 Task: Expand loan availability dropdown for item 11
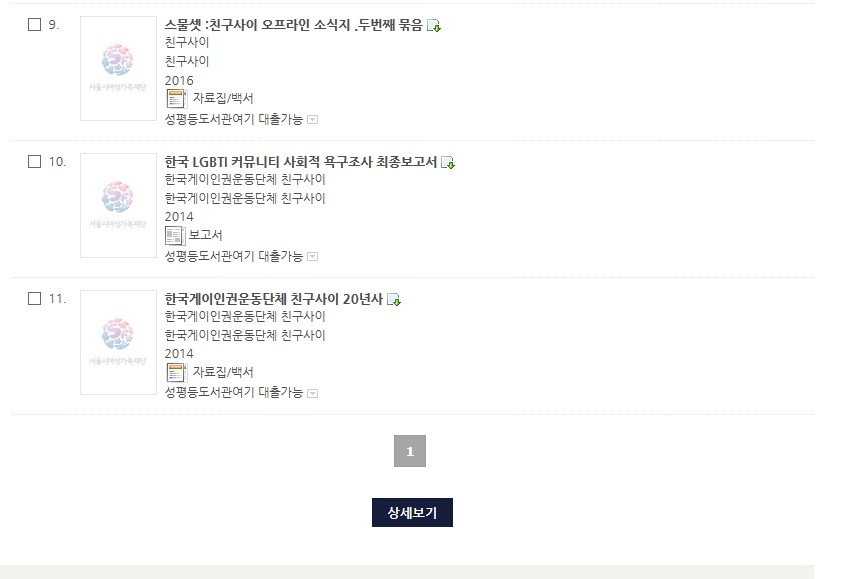point(312,393)
